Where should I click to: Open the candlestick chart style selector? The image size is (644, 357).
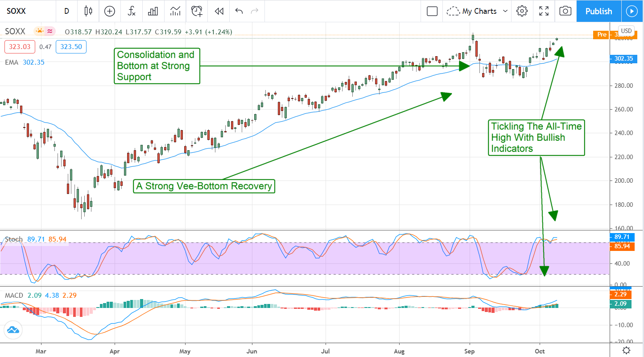tap(88, 11)
